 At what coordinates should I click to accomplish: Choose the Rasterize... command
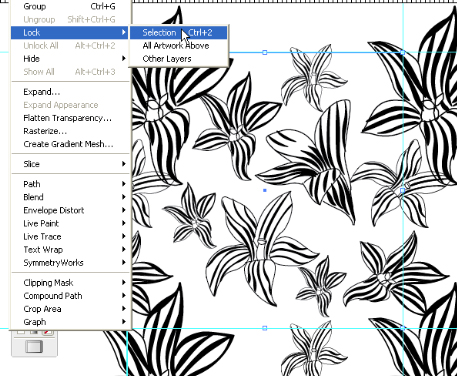[70, 131]
